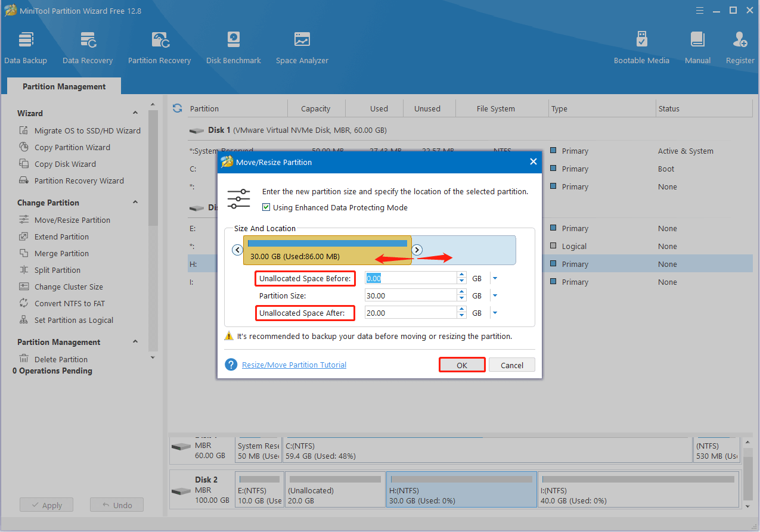Image resolution: width=760 pixels, height=532 pixels.
Task: Launch Data Recovery from toolbar
Action: (88, 48)
